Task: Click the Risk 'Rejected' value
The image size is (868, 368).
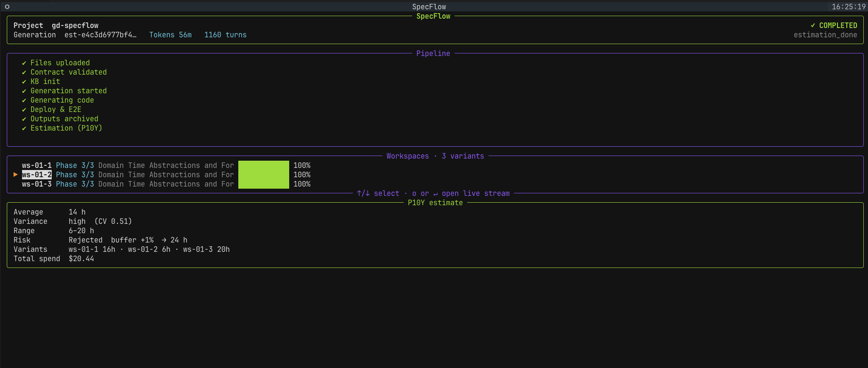Action: tap(86, 240)
